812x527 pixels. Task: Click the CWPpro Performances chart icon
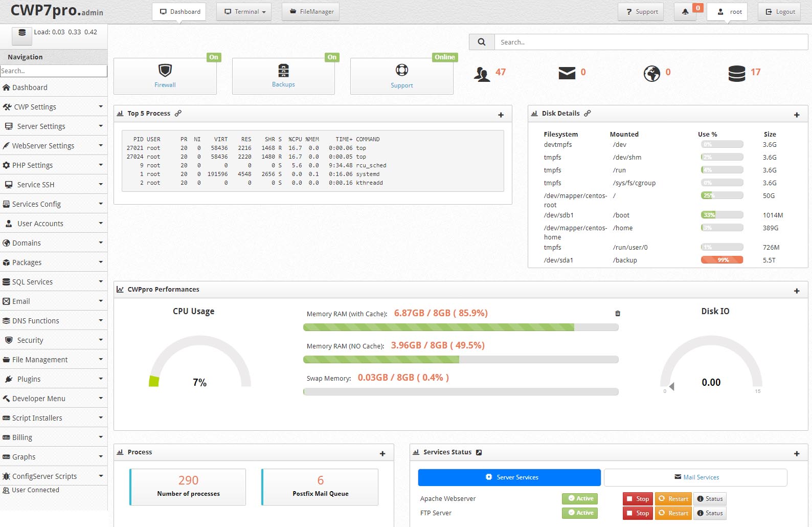pyautogui.click(x=120, y=289)
